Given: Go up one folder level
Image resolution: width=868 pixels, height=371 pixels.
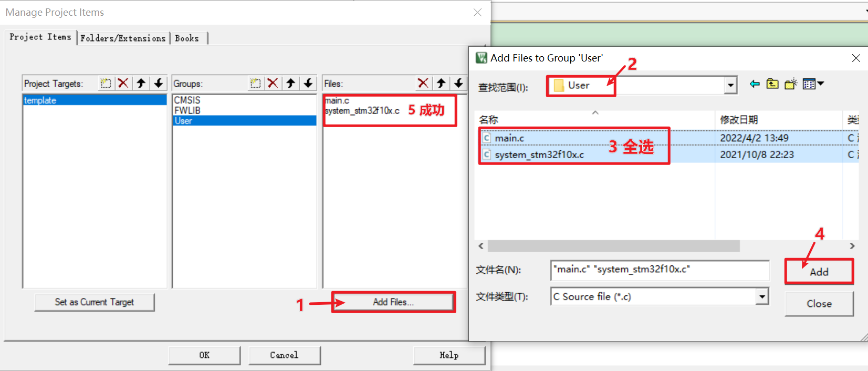Looking at the screenshot, I should tap(772, 84).
